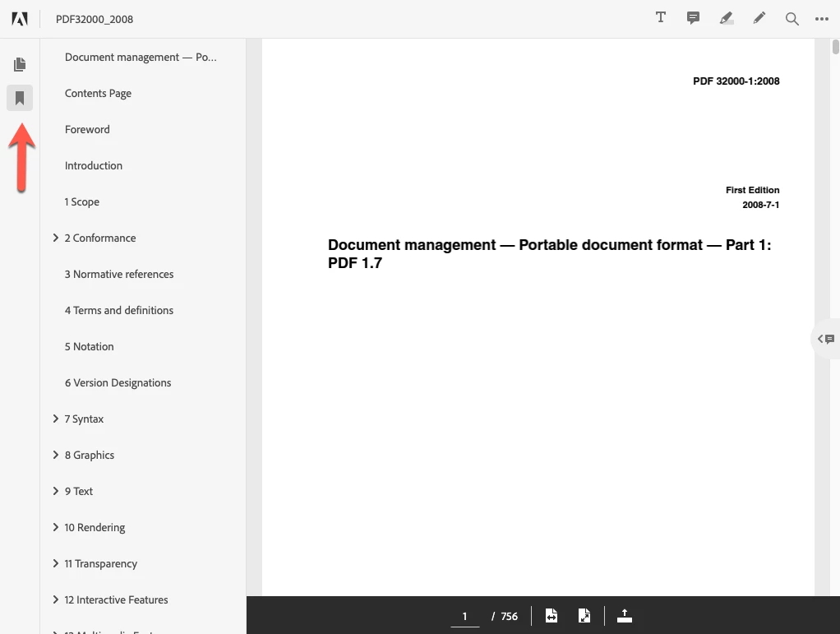Click the page number input field

pyautogui.click(x=464, y=616)
